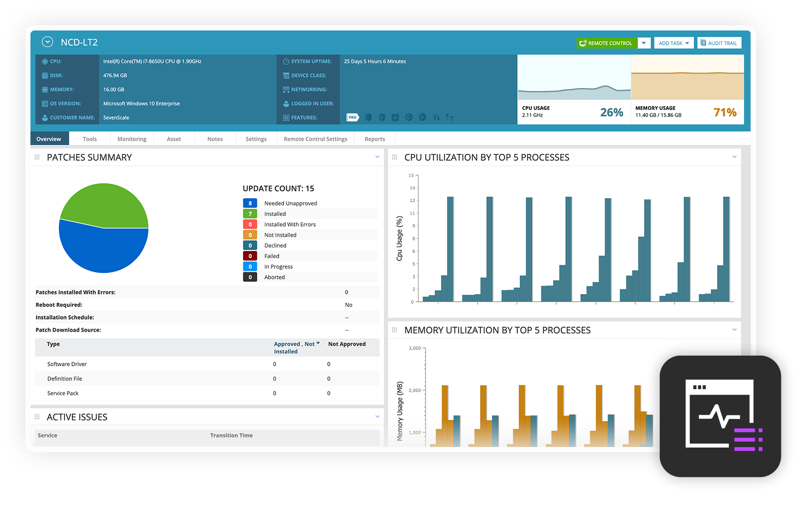Click the large monitoring app icon

(720, 416)
